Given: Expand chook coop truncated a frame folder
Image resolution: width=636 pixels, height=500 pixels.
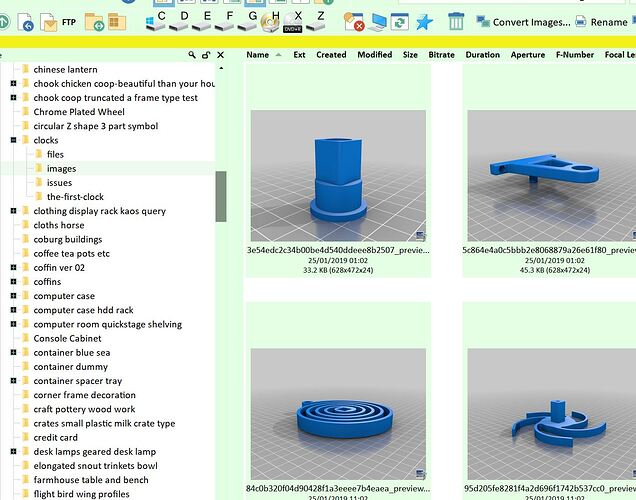Looking at the screenshot, I should (13, 97).
